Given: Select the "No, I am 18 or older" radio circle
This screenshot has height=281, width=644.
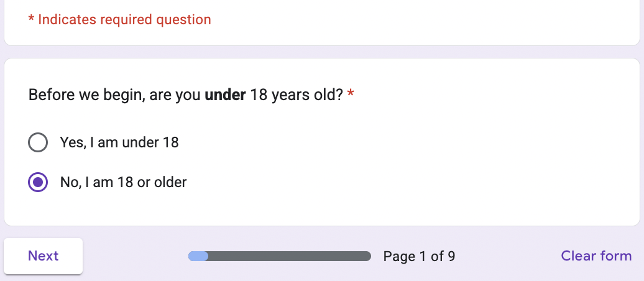Looking at the screenshot, I should coord(38,182).
